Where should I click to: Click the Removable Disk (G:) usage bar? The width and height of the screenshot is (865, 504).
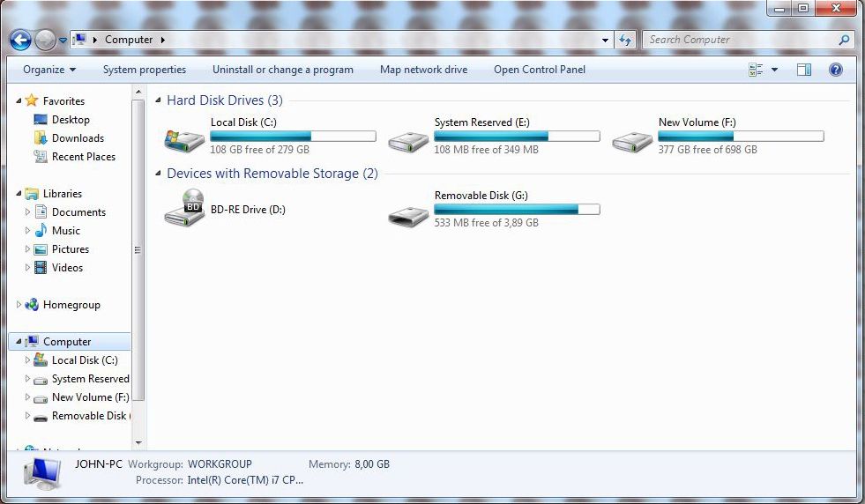517,210
